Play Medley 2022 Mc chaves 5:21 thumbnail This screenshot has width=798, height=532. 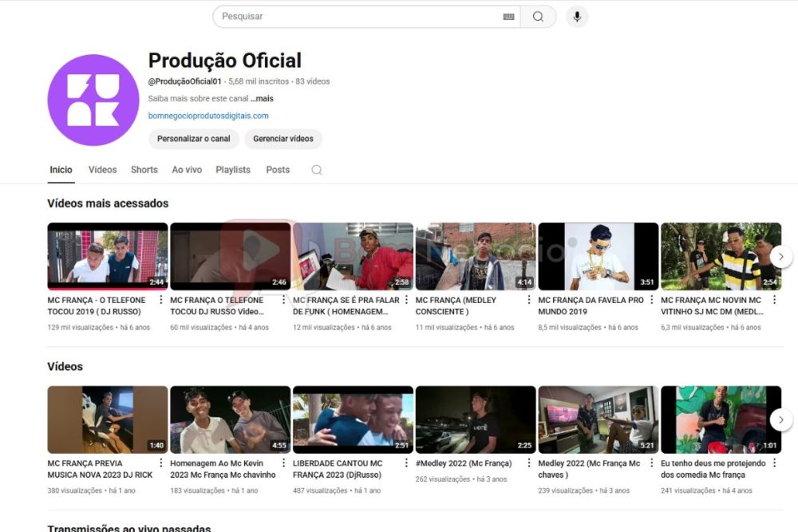pyautogui.click(x=598, y=420)
